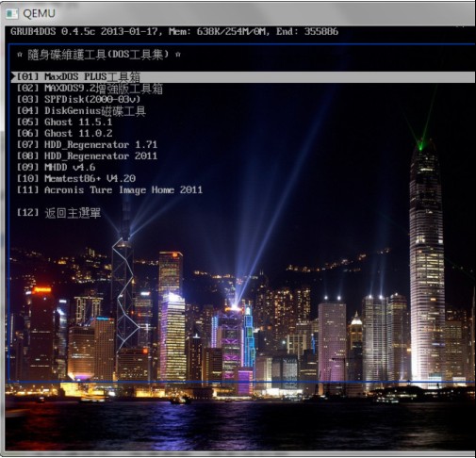476x458 pixels.
Task: Open Acronis Ture Image Home 2011 entry
Action: point(109,190)
